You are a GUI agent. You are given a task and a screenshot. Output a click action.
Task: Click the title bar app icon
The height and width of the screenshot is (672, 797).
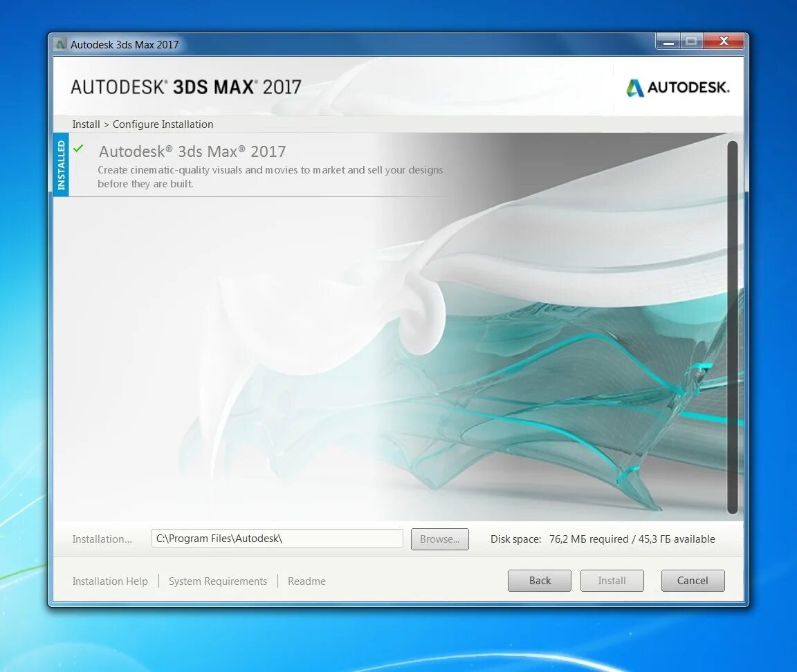click(60, 44)
